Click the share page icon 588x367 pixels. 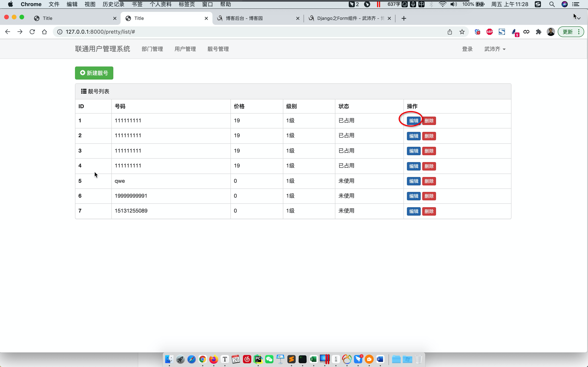450,32
